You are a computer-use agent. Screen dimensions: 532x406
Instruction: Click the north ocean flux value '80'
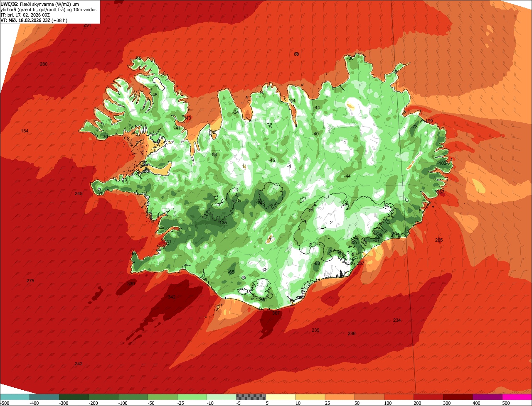296,54
